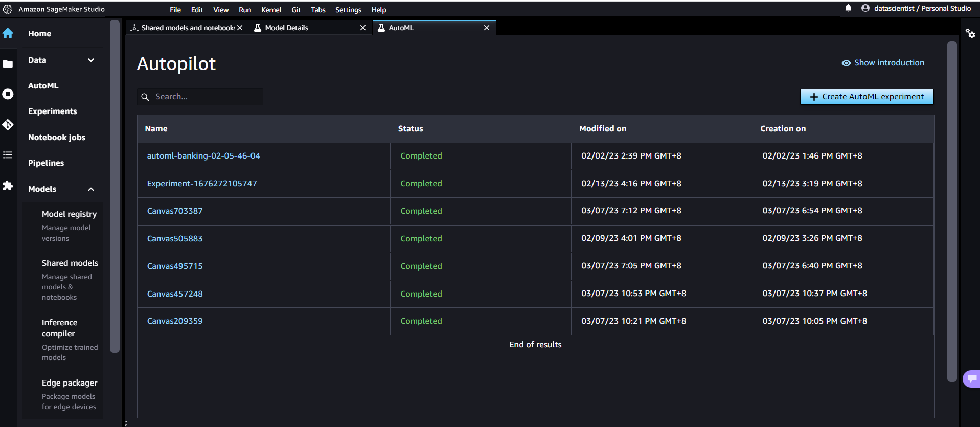This screenshot has height=427, width=980.
Task: Click modified date 02/13/23 4:16 PM GMT+8
Action: (x=631, y=184)
